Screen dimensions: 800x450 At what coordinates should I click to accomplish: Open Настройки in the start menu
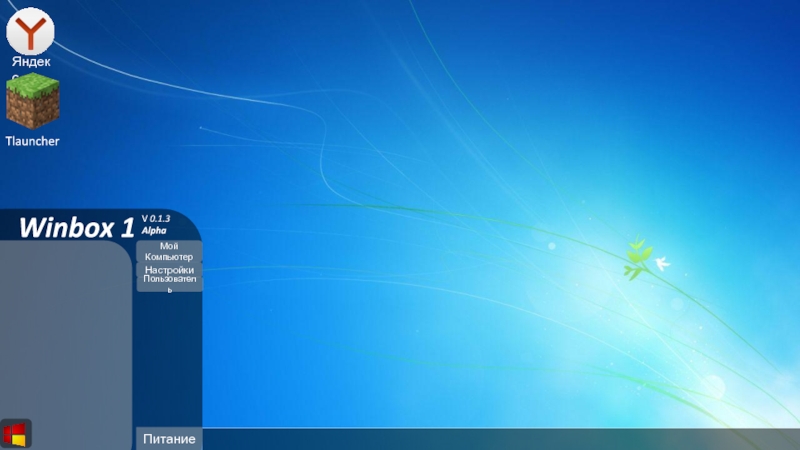[x=168, y=270]
